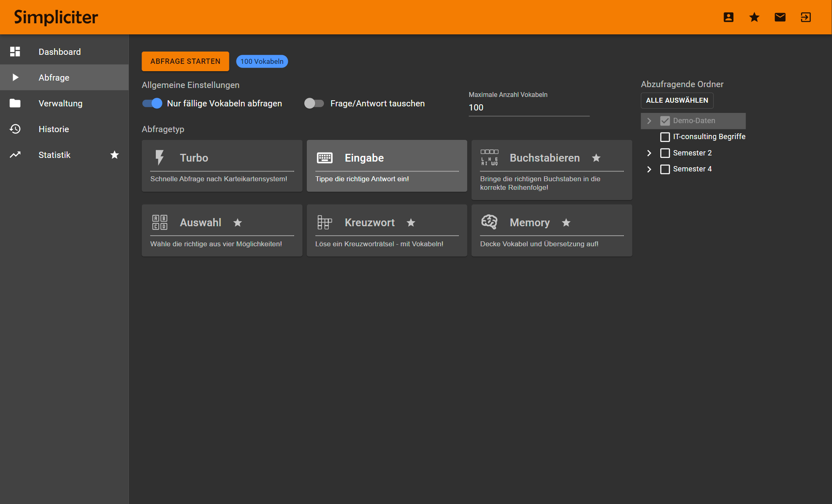
Task: Check the Semester 4 checkbox
Action: [x=665, y=169]
